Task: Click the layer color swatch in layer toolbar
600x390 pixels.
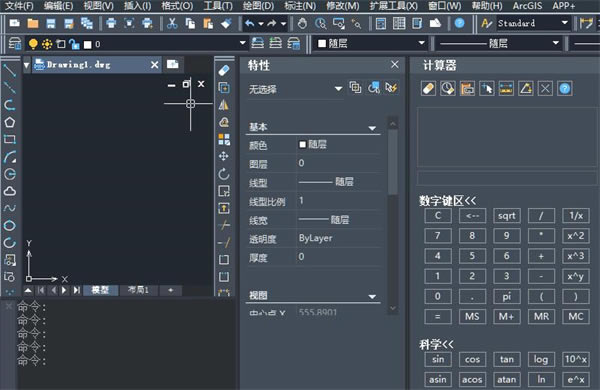Action: 88,45
